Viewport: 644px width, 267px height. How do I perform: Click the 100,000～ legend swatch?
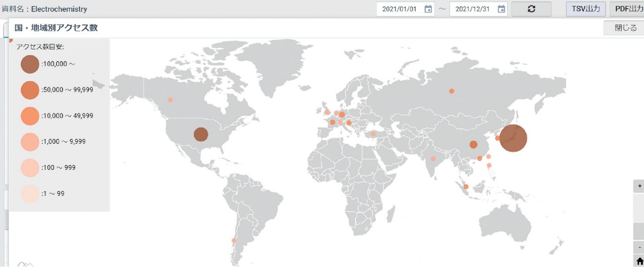[x=30, y=64]
